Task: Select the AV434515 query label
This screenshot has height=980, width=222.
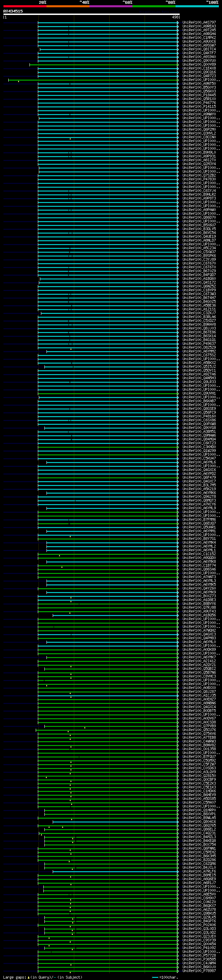Action: click(x=13, y=11)
